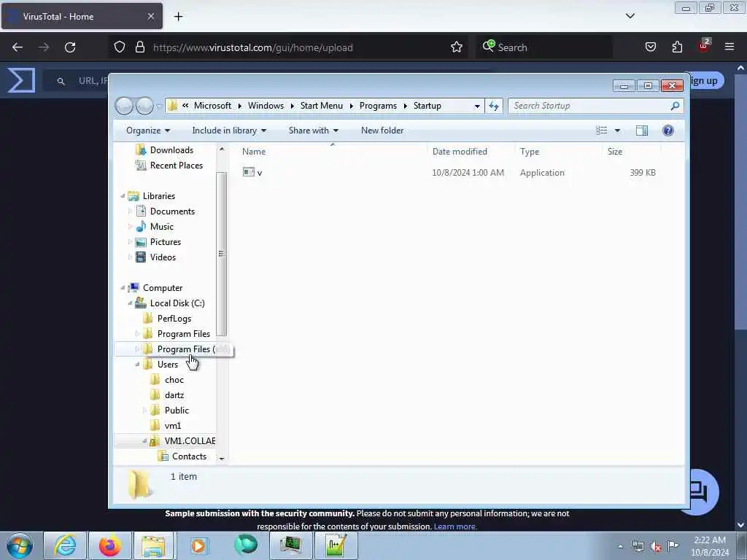
Task: Collapse the Computer tree node
Action: tap(123, 287)
